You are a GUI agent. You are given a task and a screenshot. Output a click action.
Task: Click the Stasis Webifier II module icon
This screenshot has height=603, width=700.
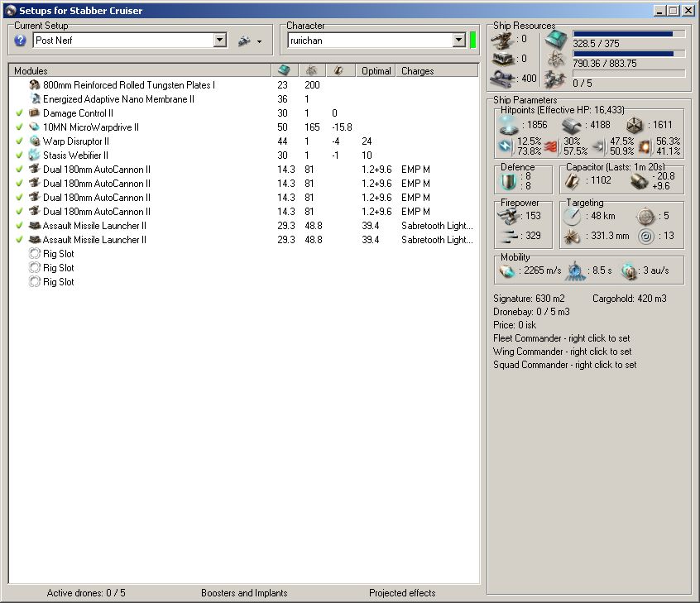(34, 156)
